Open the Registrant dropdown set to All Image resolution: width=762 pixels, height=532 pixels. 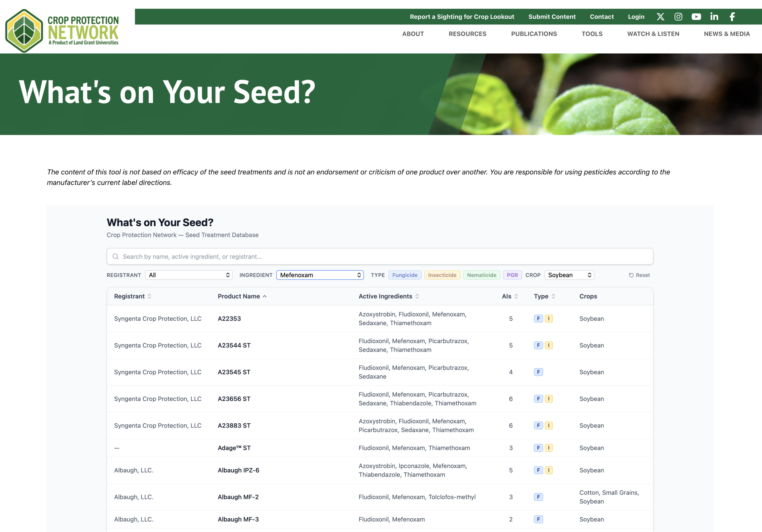(x=188, y=275)
